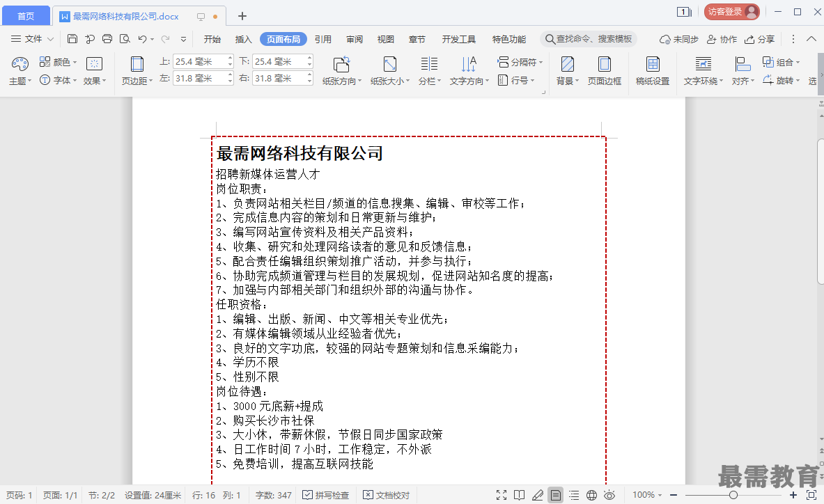Increase the top margin stepper

[230, 58]
